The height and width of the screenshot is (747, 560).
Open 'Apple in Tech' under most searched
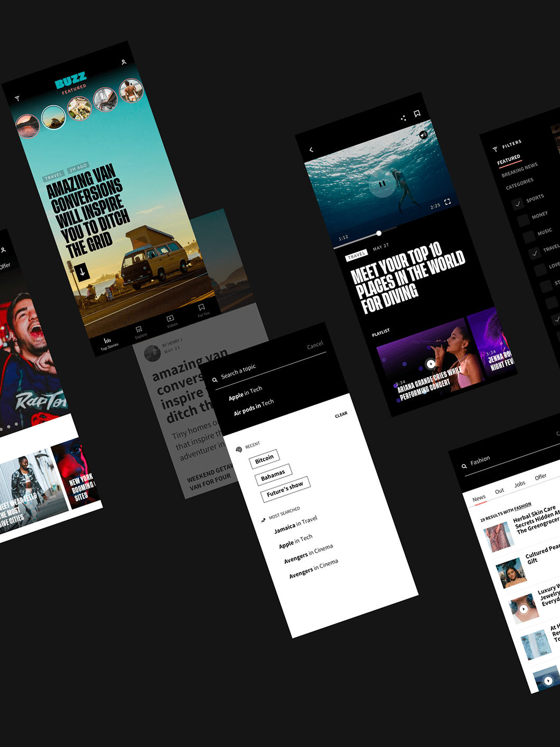[x=295, y=541]
